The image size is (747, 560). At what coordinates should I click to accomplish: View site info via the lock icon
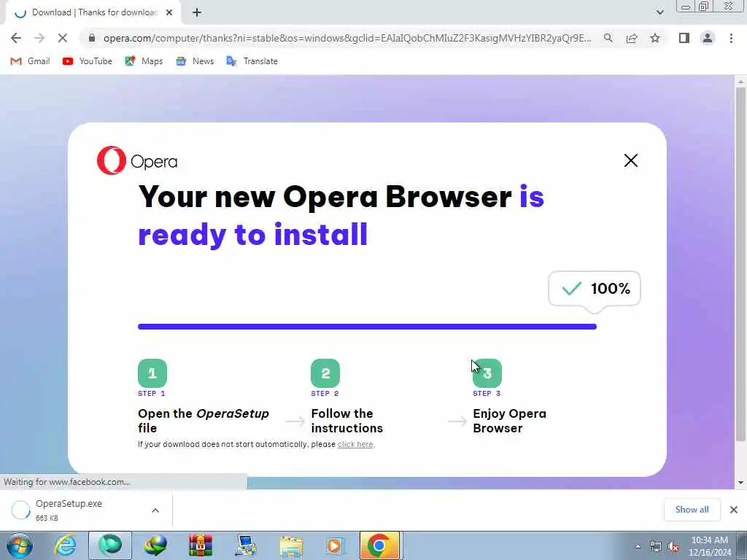92,38
